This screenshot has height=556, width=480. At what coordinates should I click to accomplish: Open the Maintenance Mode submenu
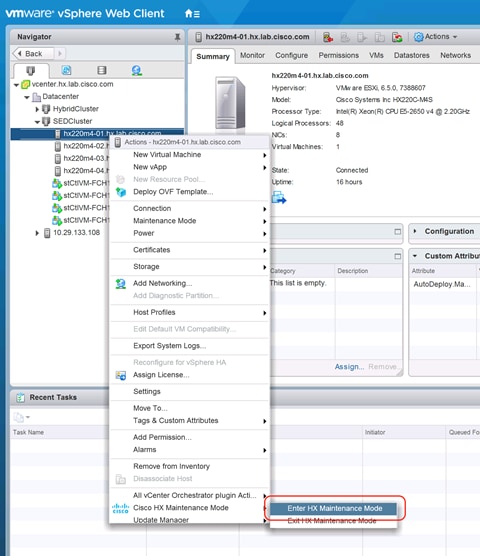[x=190, y=221]
